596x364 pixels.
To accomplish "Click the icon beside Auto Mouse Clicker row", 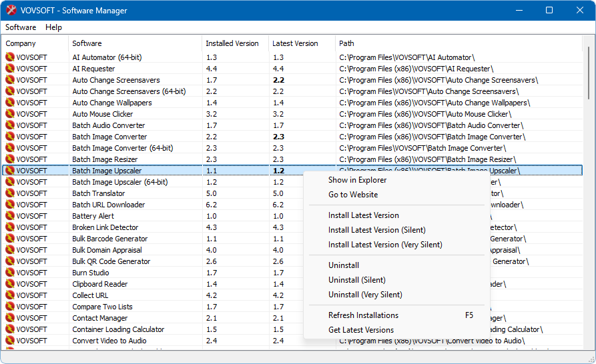I will [x=10, y=113].
